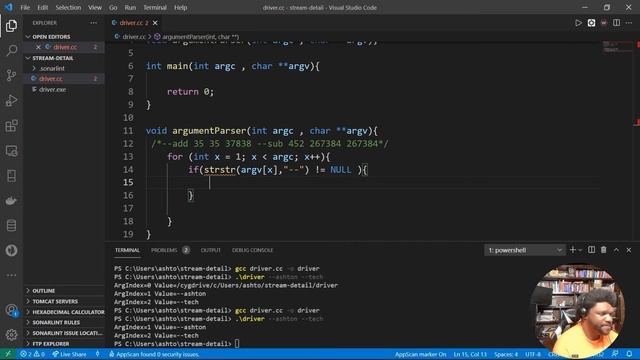Expand the SonarLint Rules section
This screenshot has height=360, width=640.
point(56,322)
